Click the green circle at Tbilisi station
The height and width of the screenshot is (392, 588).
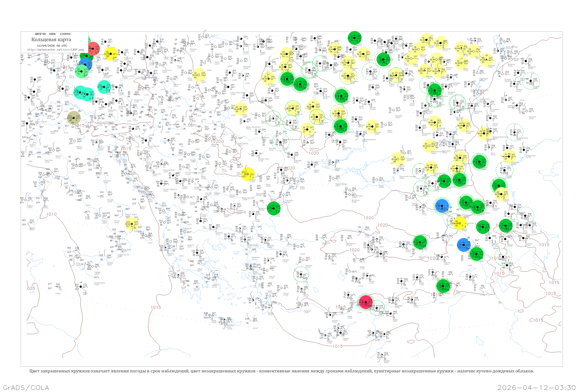[x=483, y=227]
